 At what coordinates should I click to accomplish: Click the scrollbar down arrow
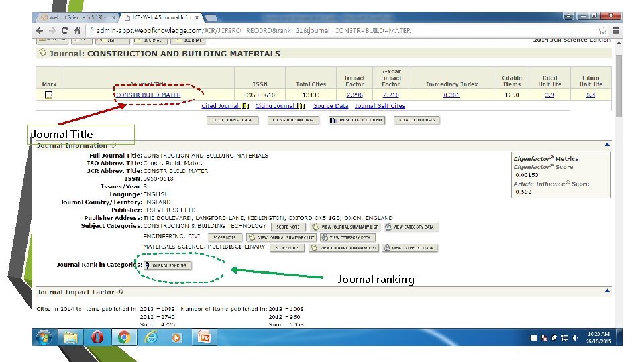tap(619, 324)
